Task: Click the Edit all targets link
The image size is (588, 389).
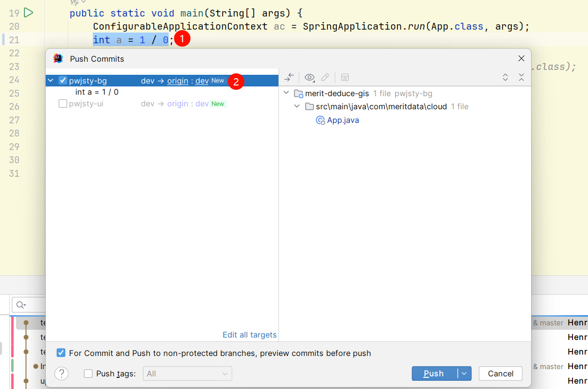Action: click(249, 335)
